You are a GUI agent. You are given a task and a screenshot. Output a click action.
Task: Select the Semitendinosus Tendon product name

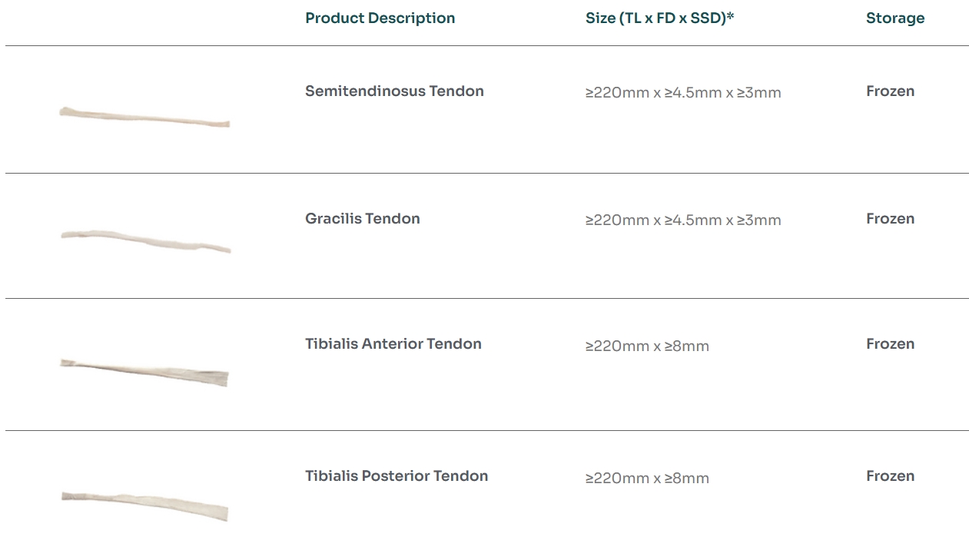(x=394, y=91)
